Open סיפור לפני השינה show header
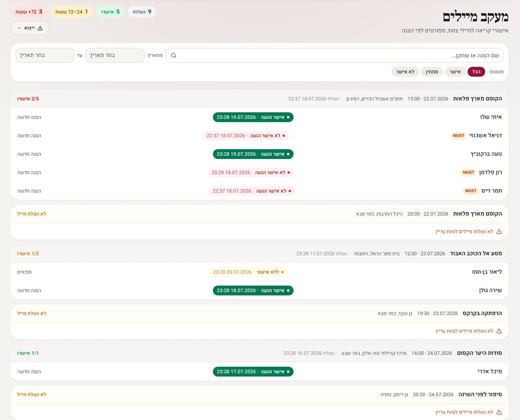Screen dimensions: 520x420 click(260, 394)
